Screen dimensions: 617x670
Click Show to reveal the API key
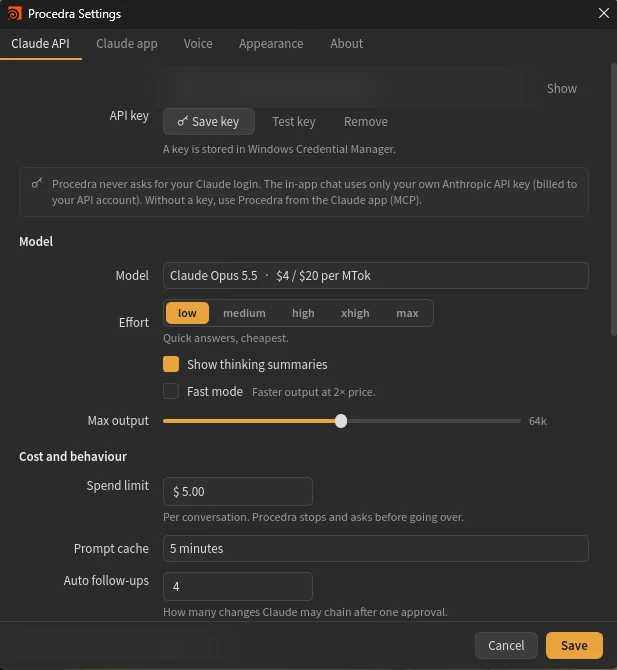(561, 88)
